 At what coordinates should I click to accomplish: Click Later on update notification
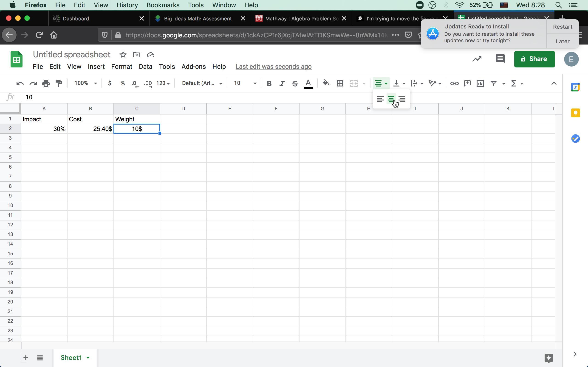(x=562, y=41)
